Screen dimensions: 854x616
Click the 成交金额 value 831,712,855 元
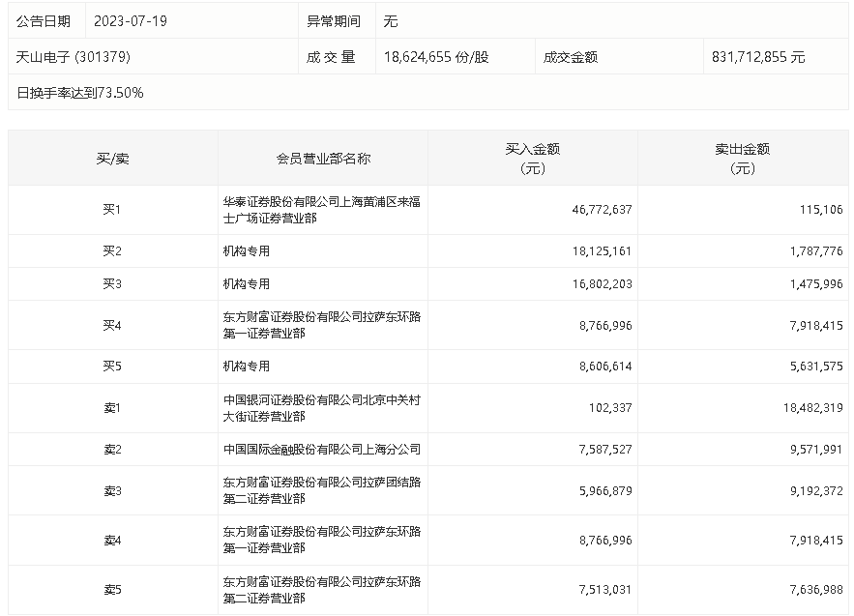tap(757, 57)
